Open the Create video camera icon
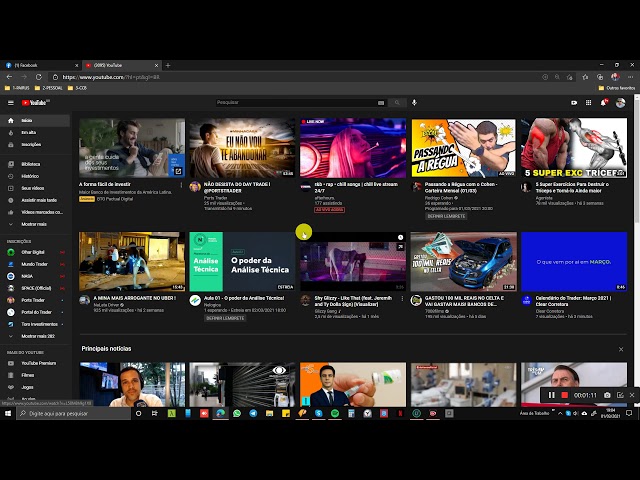This screenshot has width=640, height=480. 574,103
